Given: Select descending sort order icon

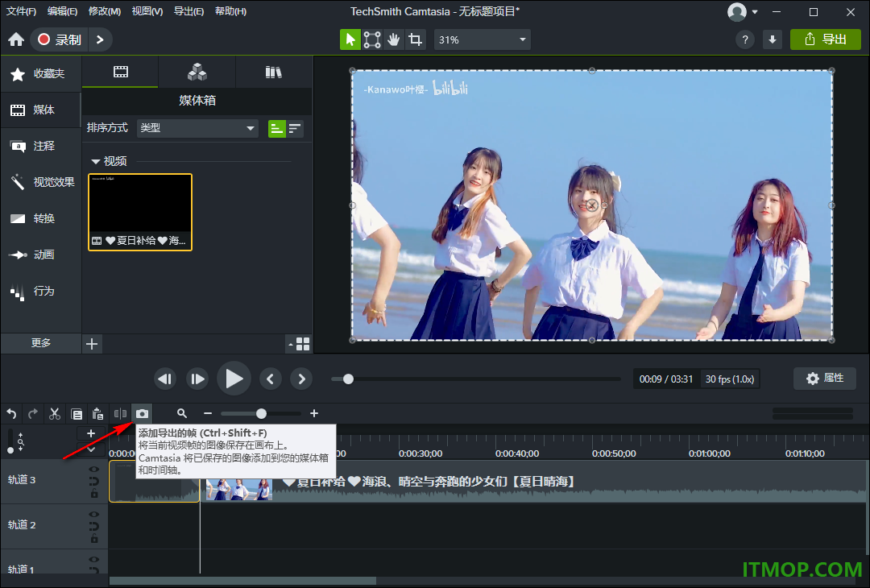Looking at the screenshot, I should pyautogui.click(x=295, y=129).
